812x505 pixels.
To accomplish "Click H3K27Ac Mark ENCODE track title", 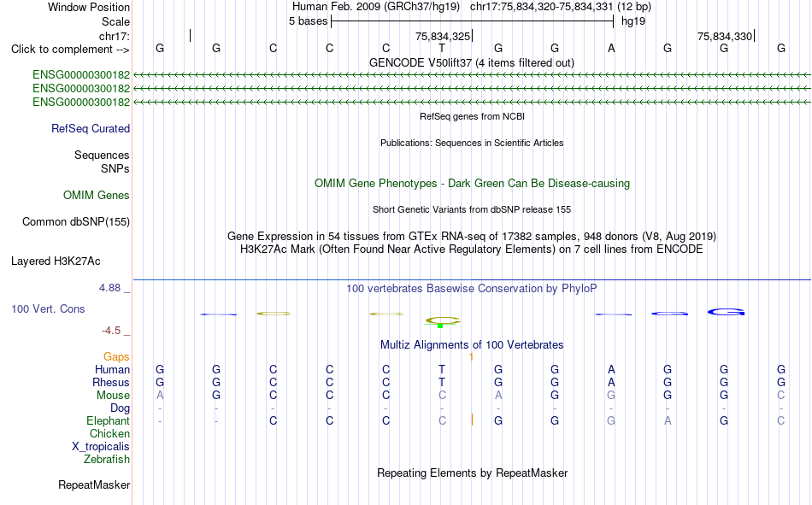I will click(x=471, y=250).
